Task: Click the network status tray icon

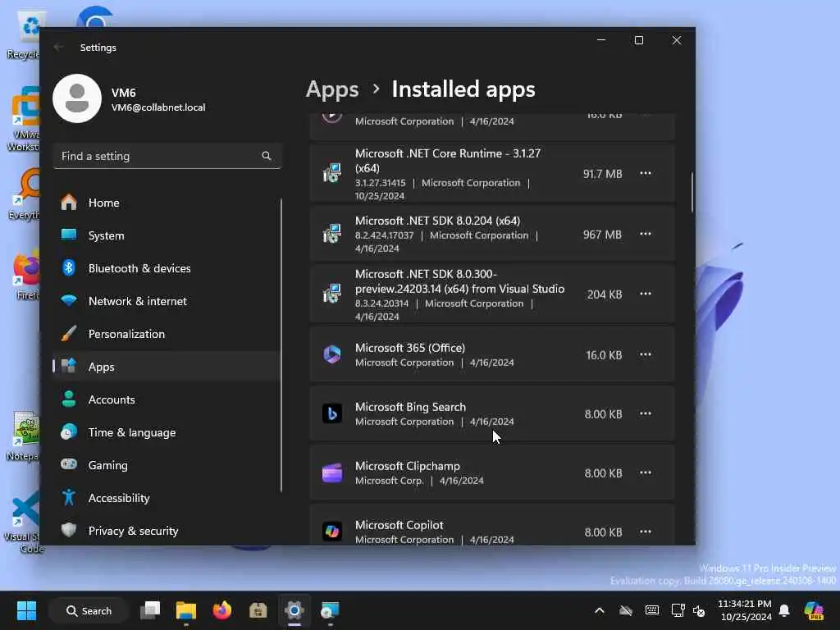Action: coord(678,610)
